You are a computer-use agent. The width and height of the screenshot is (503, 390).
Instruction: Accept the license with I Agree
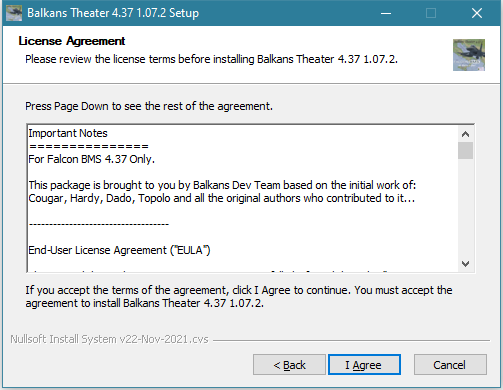pos(364,365)
